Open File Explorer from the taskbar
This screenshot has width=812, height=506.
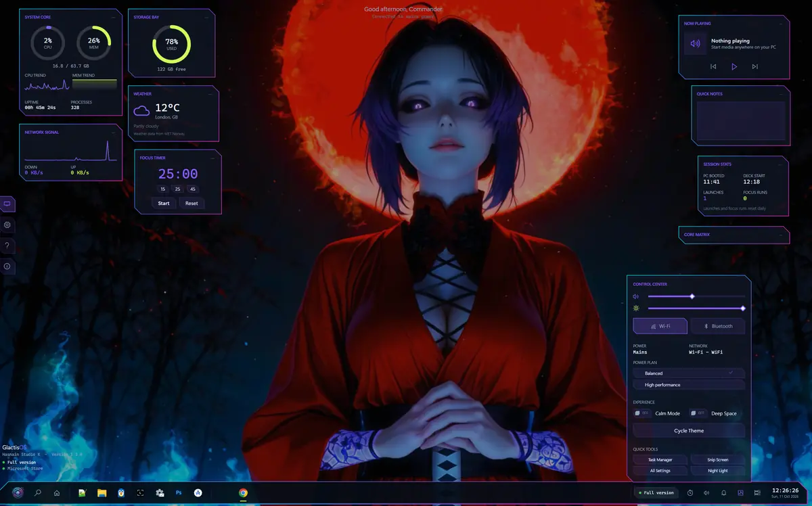click(x=101, y=492)
